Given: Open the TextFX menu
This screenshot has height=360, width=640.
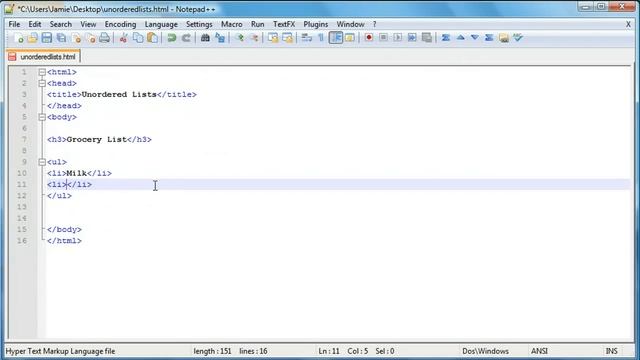Looking at the screenshot, I should (284, 24).
